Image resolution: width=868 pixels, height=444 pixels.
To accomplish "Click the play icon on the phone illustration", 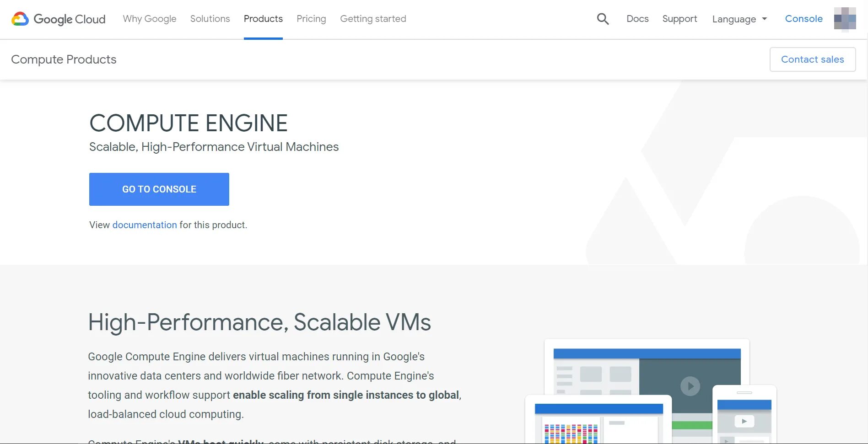I will (744, 421).
